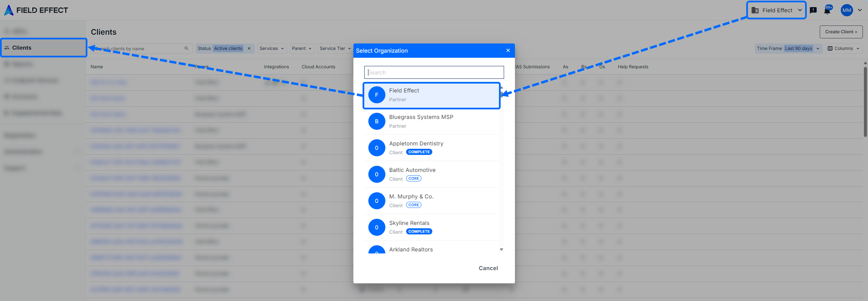Close the Select Organization dialog
Screen dimensions: 868x301
coord(508,50)
